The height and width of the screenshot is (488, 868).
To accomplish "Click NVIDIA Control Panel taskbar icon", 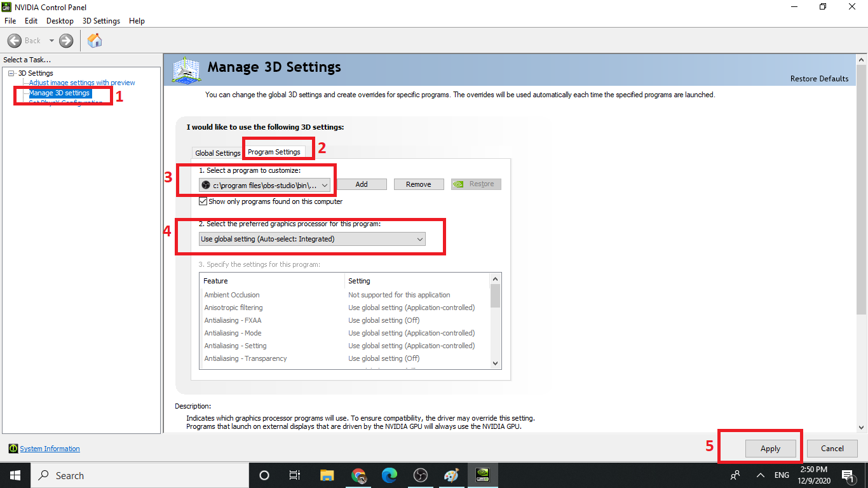I will (x=482, y=475).
